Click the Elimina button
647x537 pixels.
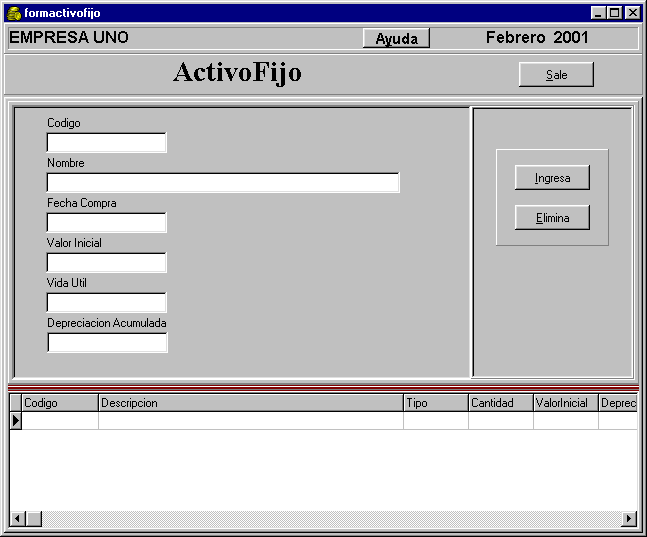pos(552,218)
